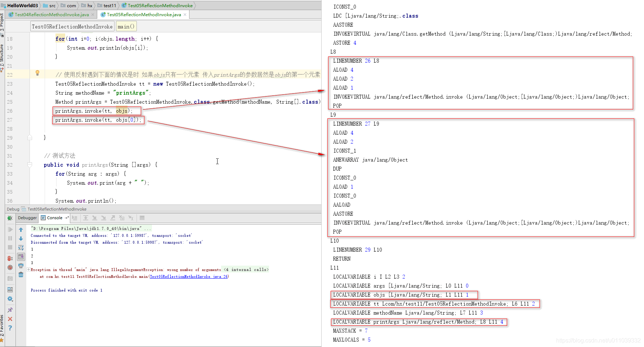Screen dimensions: 644x347
Task: Click main() method breadcrumb button
Action: click(x=126, y=27)
